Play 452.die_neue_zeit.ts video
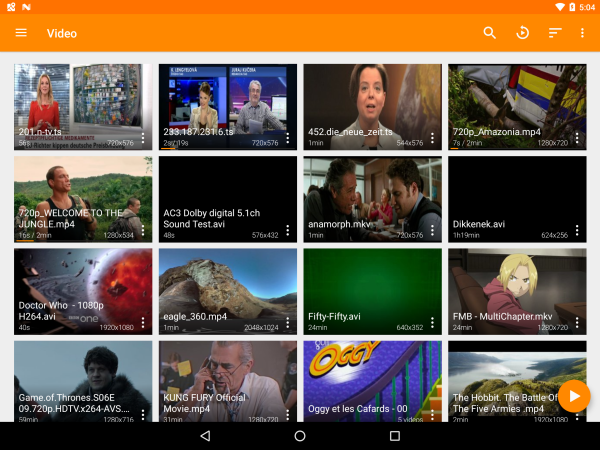The image size is (600, 450). click(x=372, y=107)
